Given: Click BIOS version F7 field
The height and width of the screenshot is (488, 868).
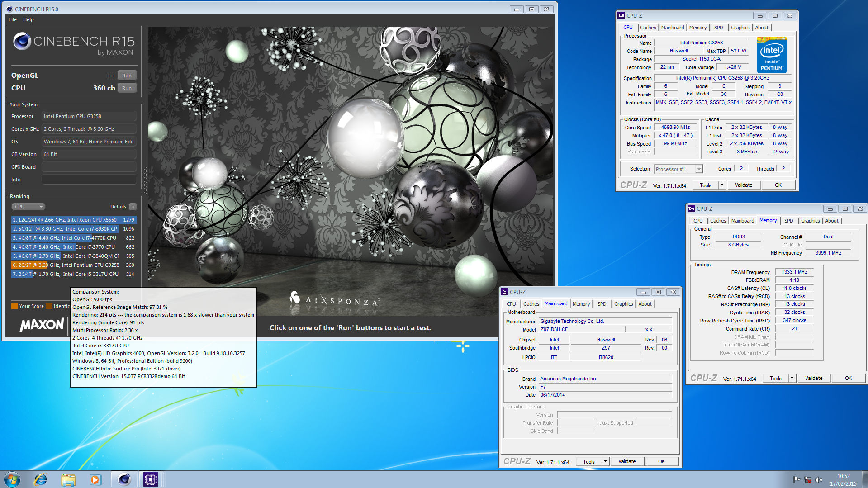Looking at the screenshot, I should click(x=605, y=387).
